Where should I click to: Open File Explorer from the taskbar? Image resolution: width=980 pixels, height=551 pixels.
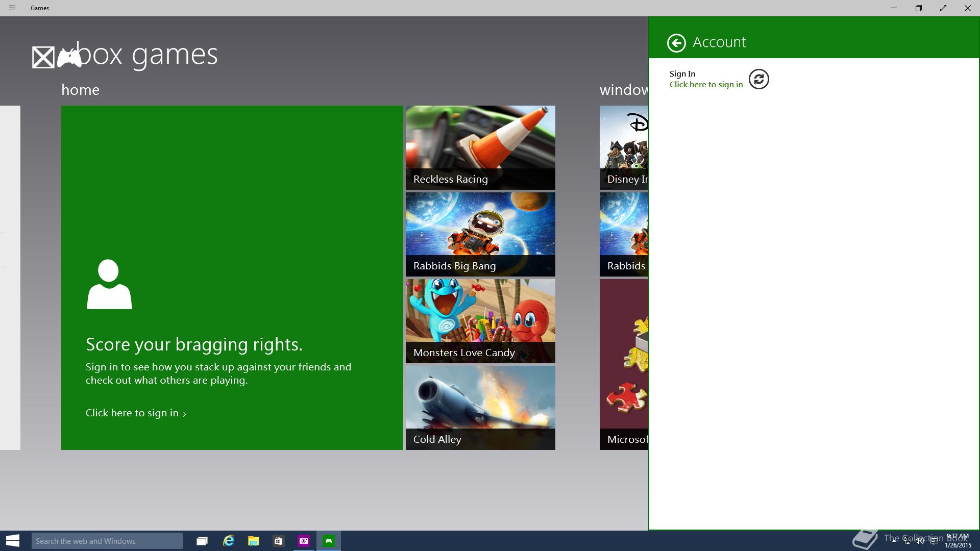pyautogui.click(x=253, y=541)
